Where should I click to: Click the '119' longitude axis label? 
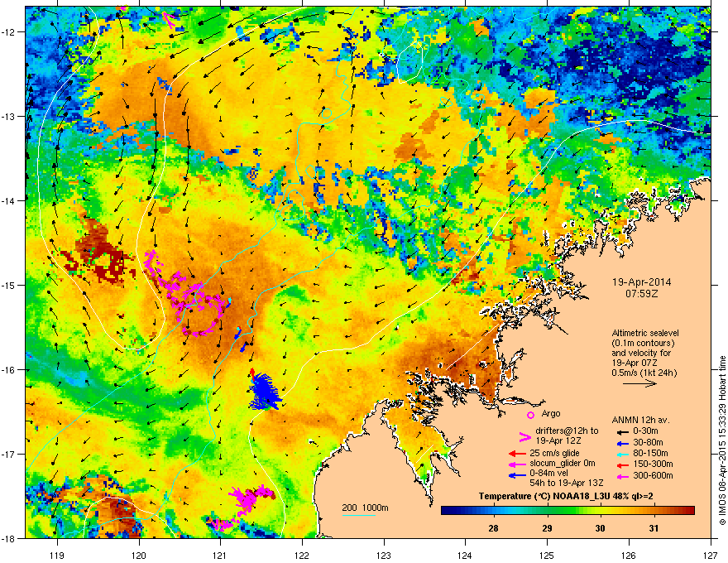[57, 555]
